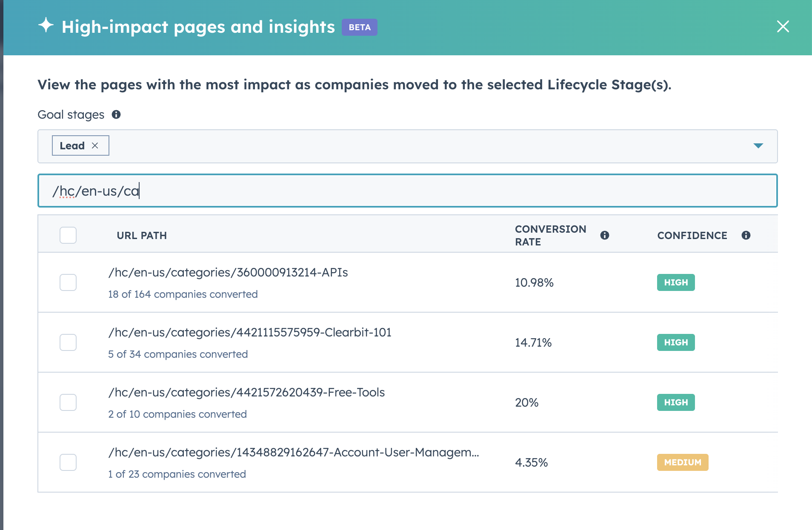This screenshot has height=530, width=812.
Task: Click the URL path search field
Action: tap(407, 191)
